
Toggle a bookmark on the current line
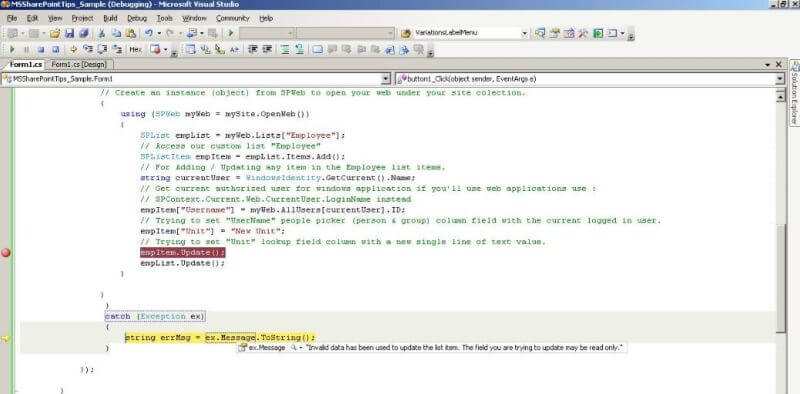coord(317,50)
